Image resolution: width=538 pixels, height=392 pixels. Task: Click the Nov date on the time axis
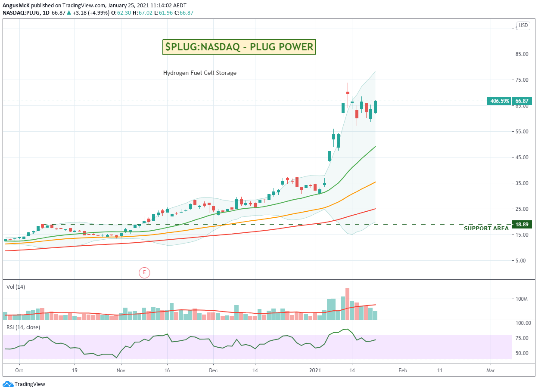[x=121, y=370]
